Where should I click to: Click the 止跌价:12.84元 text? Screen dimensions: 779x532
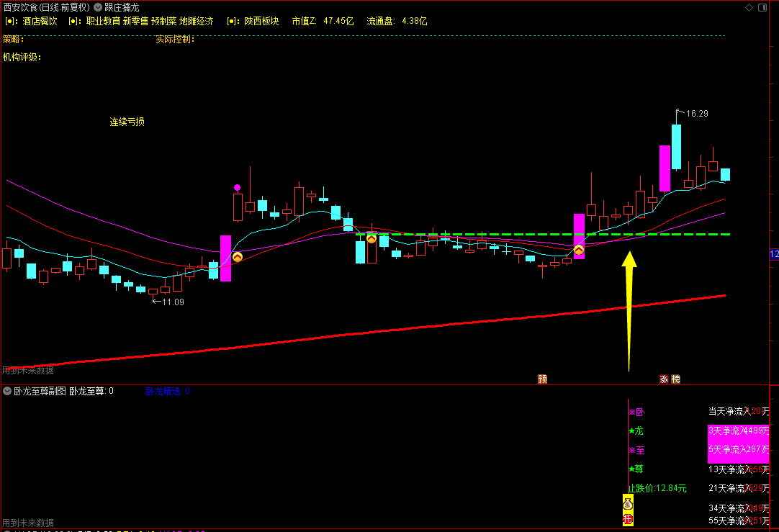657,488
